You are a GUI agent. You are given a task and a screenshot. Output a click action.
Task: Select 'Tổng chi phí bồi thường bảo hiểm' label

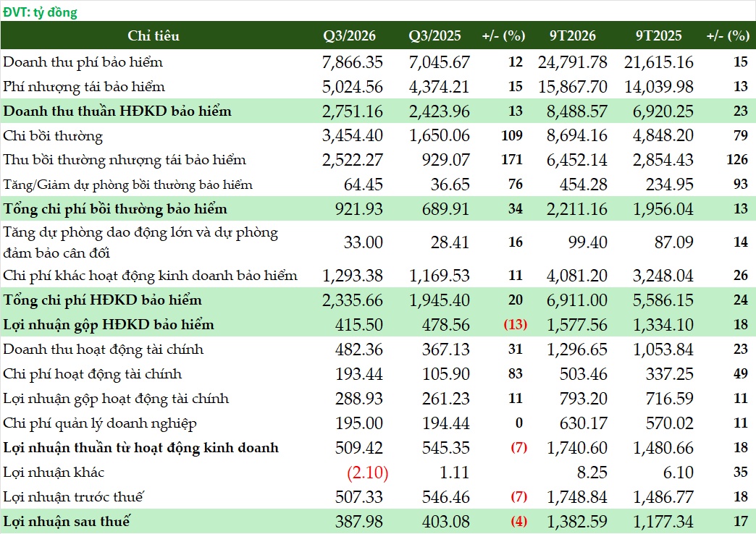tap(114, 209)
